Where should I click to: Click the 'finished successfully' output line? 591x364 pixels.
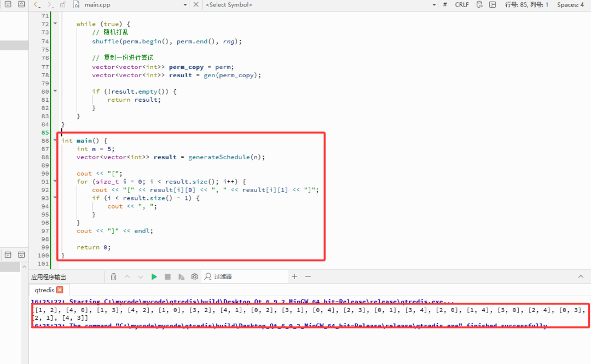[x=289, y=325]
